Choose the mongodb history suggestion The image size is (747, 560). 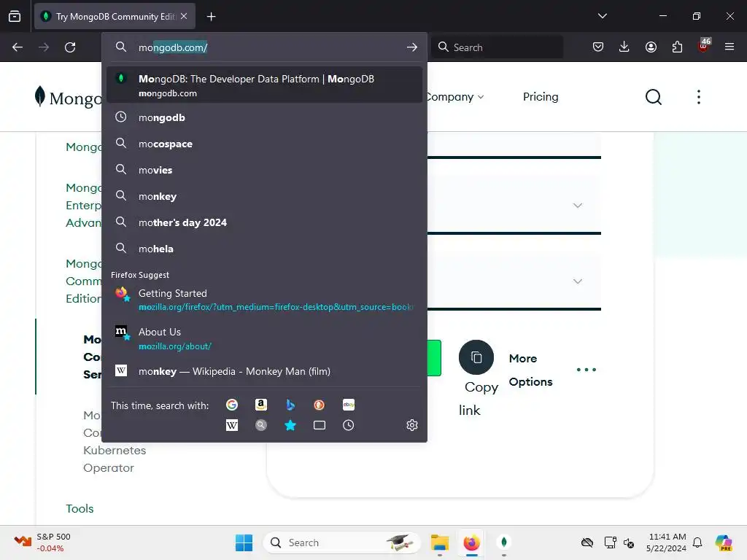click(x=264, y=117)
